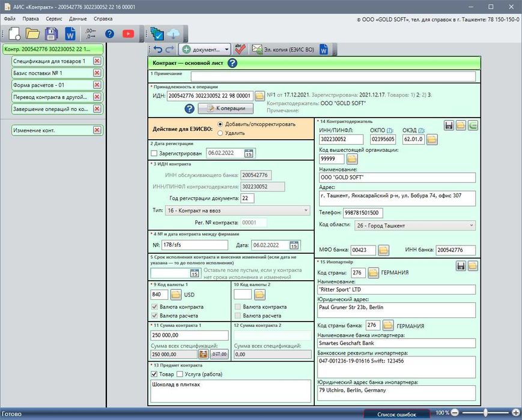The height and width of the screenshot is (420, 522).
Task: Undo the last action
Action: coord(158,50)
